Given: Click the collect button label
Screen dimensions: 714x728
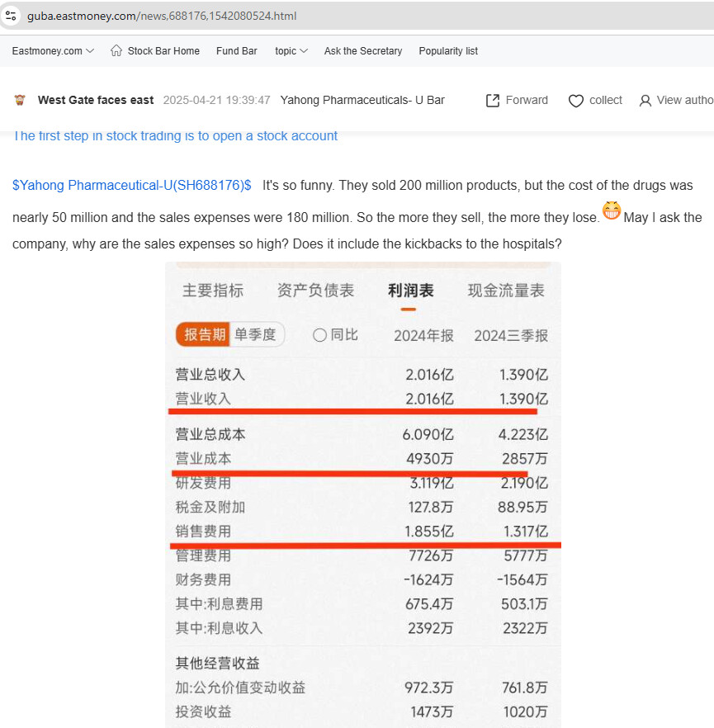Looking at the screenshot, I should tap(605, 100).
